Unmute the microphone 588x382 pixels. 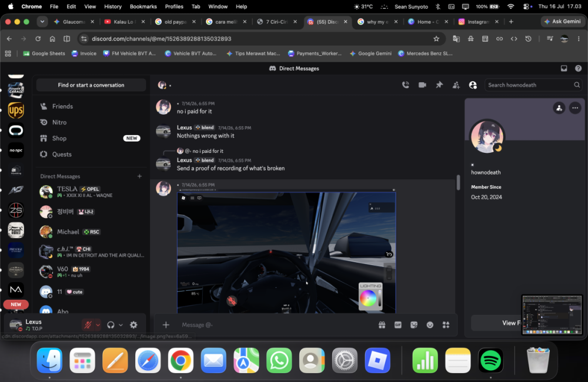tap(88, 325)
